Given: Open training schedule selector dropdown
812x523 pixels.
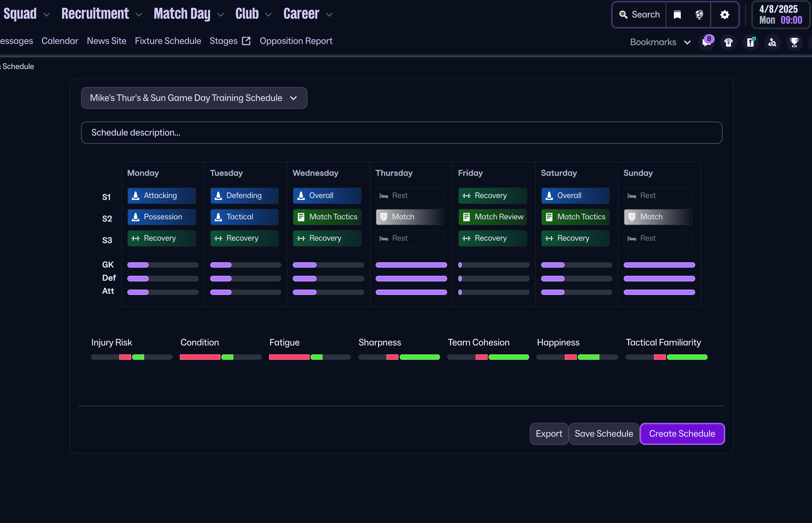Looking at the screenshot, I should point(194,98).
